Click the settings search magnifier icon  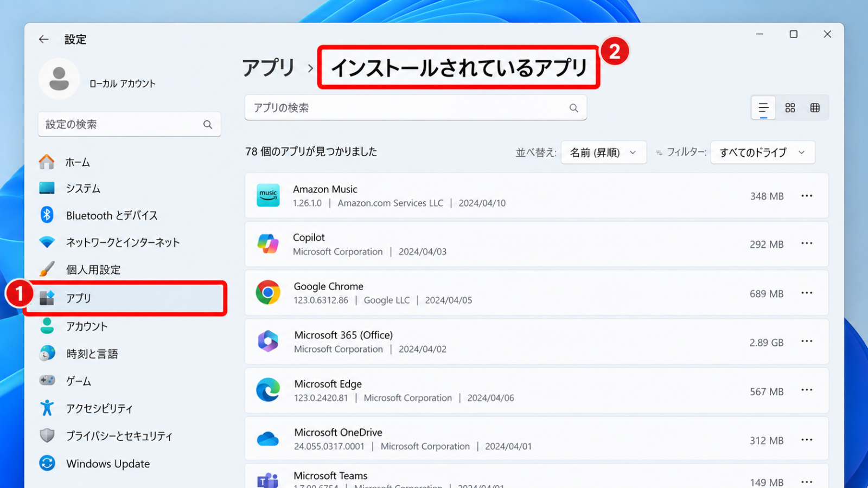pos(208,125)
